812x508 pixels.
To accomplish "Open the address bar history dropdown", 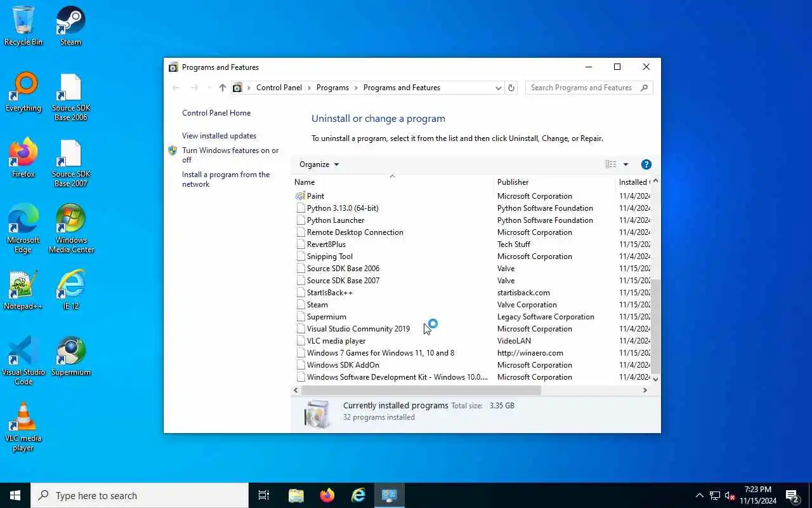I will click(499, 88).
